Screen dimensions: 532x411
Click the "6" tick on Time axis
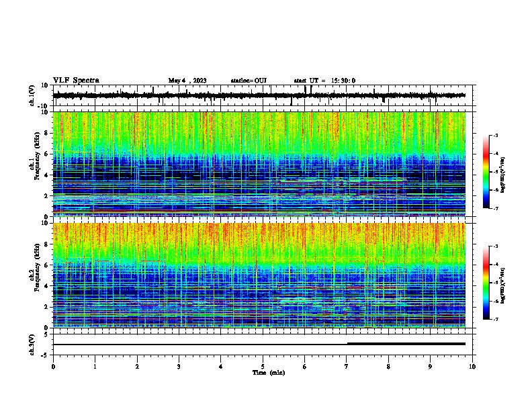point(305,367)
